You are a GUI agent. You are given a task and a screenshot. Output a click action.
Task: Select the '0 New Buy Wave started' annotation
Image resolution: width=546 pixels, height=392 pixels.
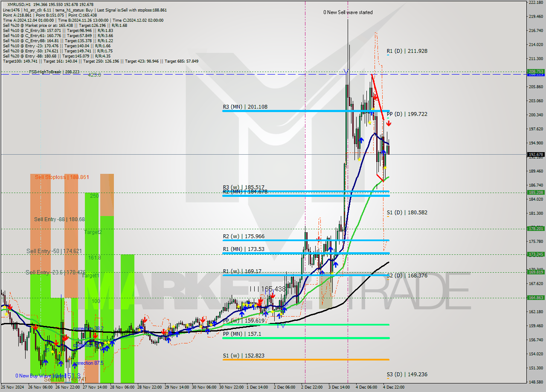[x=40, y=376]
